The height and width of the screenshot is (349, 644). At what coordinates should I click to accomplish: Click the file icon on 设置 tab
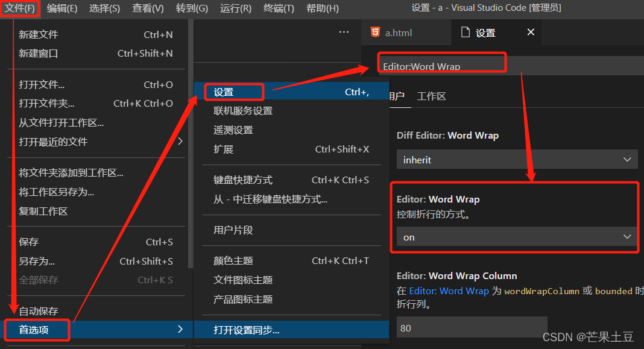466,32
